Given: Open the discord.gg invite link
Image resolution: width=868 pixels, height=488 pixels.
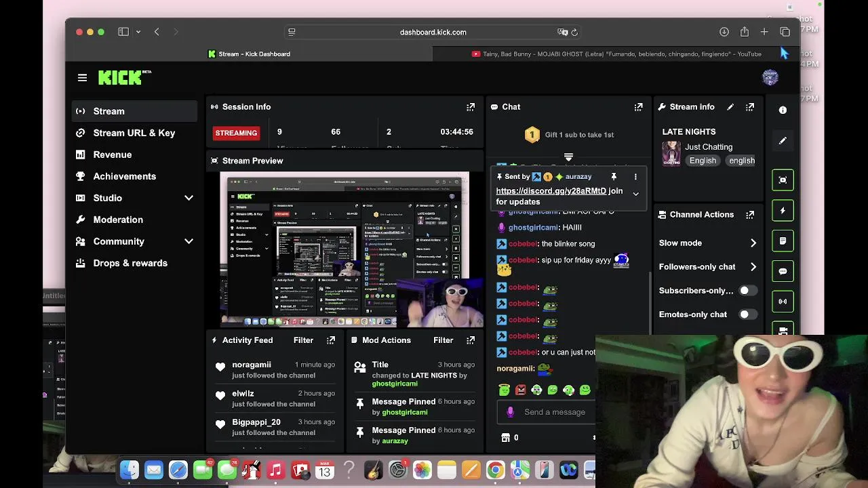Looking at the screenshot, I should (551, 191).
